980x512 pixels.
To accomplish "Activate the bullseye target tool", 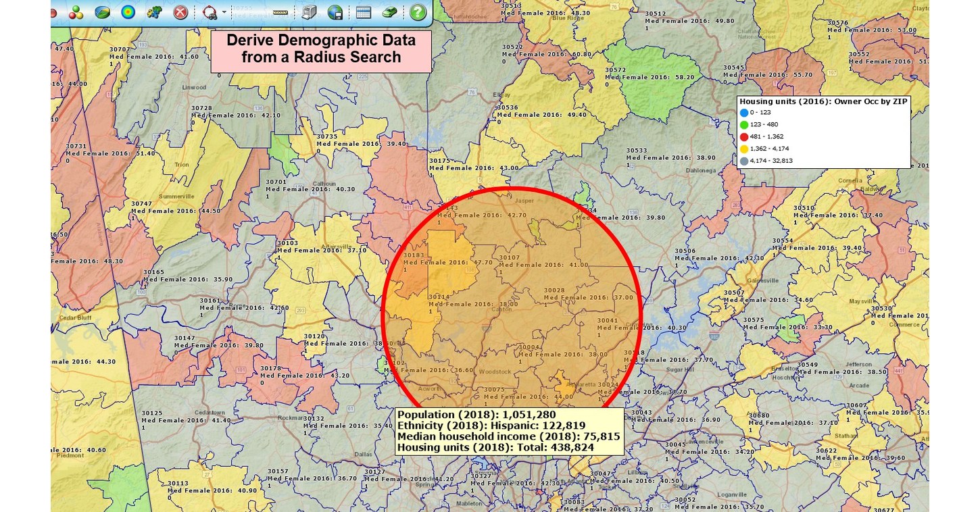I will tap(129, 12).
